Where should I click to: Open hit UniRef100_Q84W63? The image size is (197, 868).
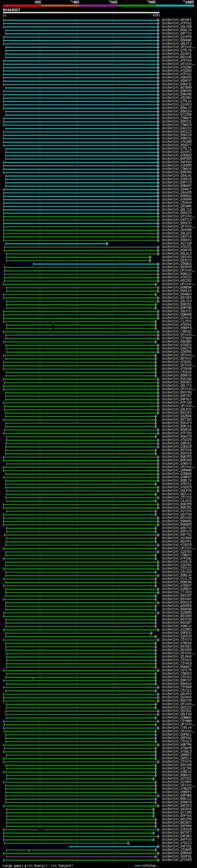point(177,294)
